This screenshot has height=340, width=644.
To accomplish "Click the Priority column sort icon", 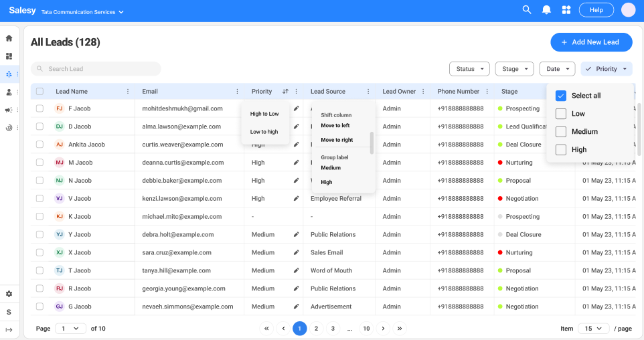I will (x=285, y=92).
